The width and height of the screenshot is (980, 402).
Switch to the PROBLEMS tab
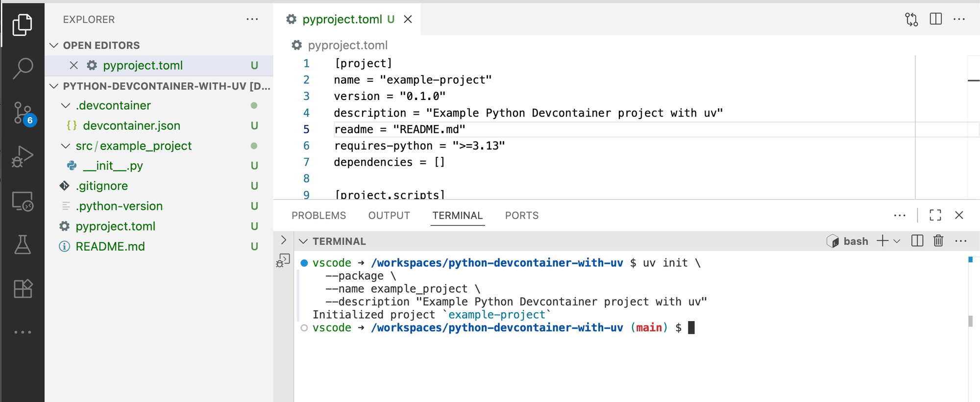pyautogui.click(x=318, y=216)
